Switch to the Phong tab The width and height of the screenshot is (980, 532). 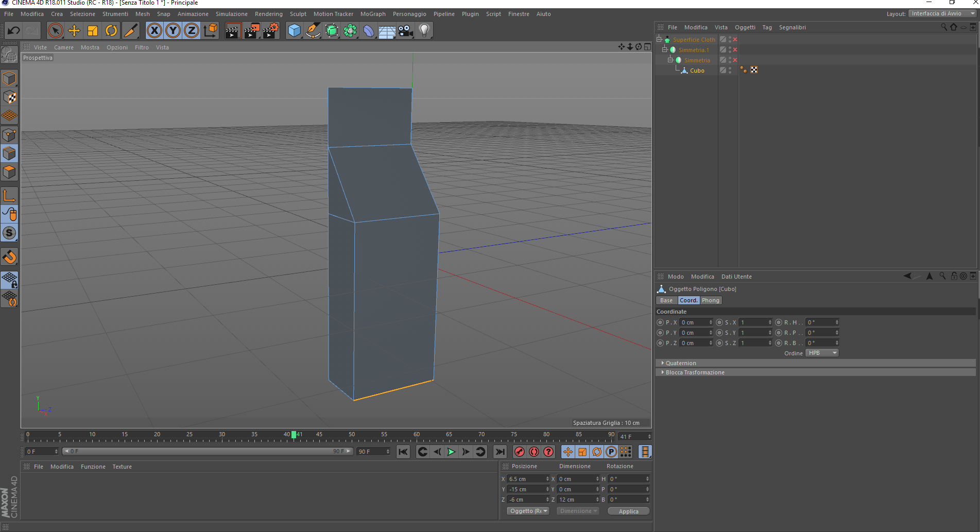(x=710, y=300)
